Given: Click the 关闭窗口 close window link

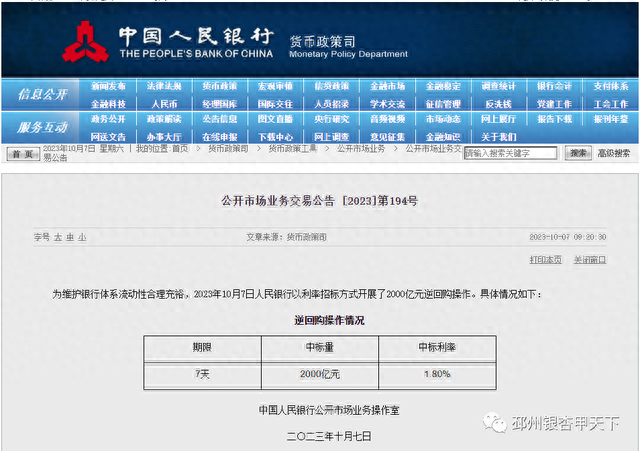Looking at the screenshot, I should pyautogui.click(x=590, y=260).
